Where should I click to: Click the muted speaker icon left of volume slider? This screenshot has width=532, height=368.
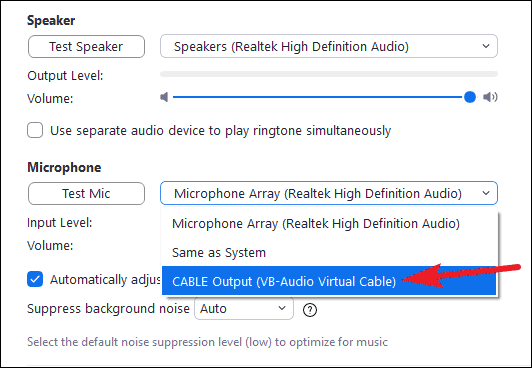164,97
